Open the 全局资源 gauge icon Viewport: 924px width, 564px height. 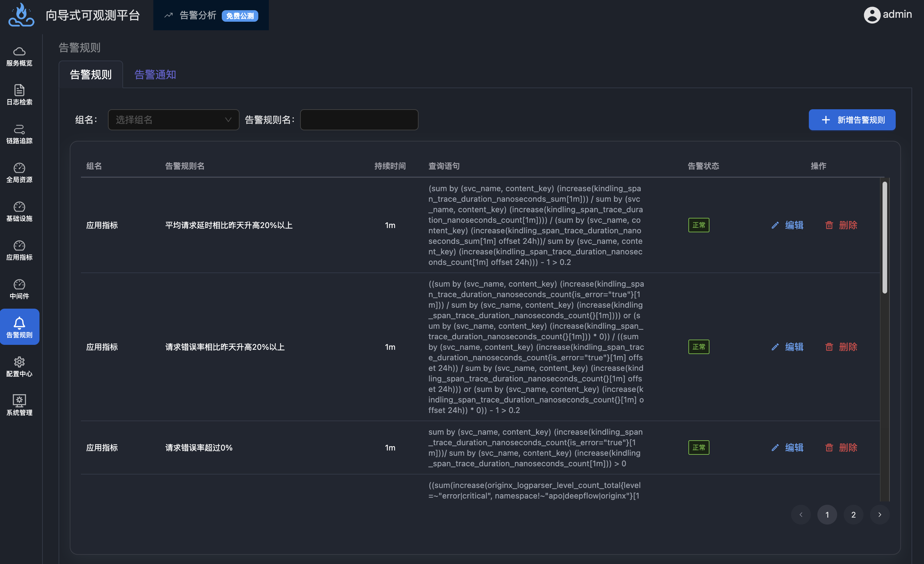tap(19, 167)
